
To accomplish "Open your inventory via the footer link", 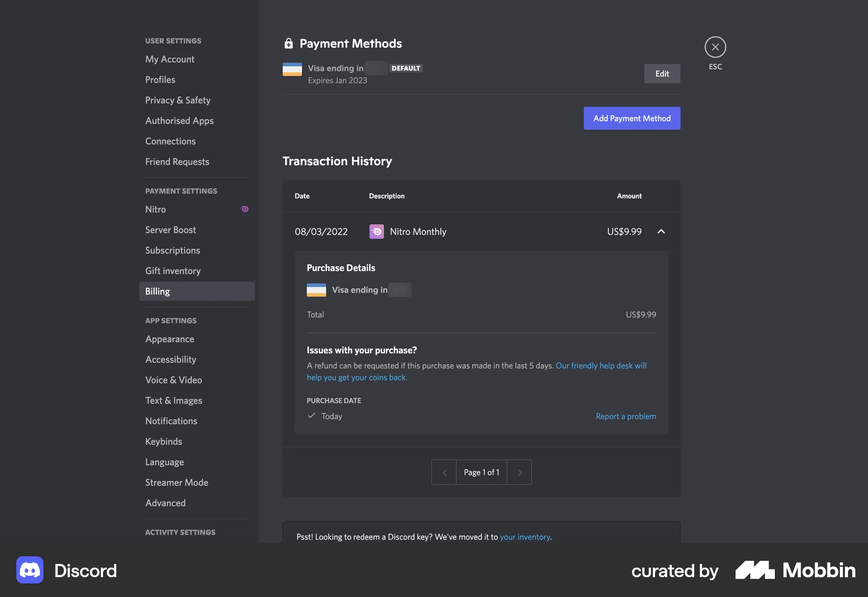I will pos(525,537).
